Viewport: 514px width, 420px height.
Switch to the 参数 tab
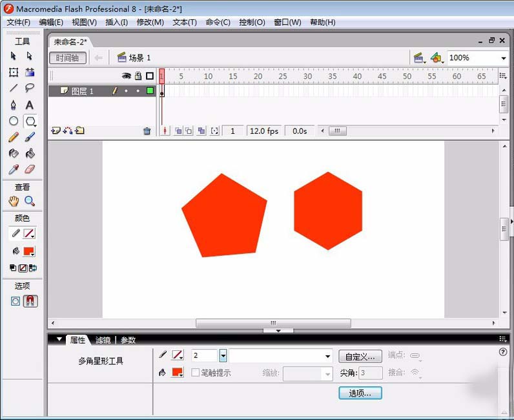(x=128, y=341)
